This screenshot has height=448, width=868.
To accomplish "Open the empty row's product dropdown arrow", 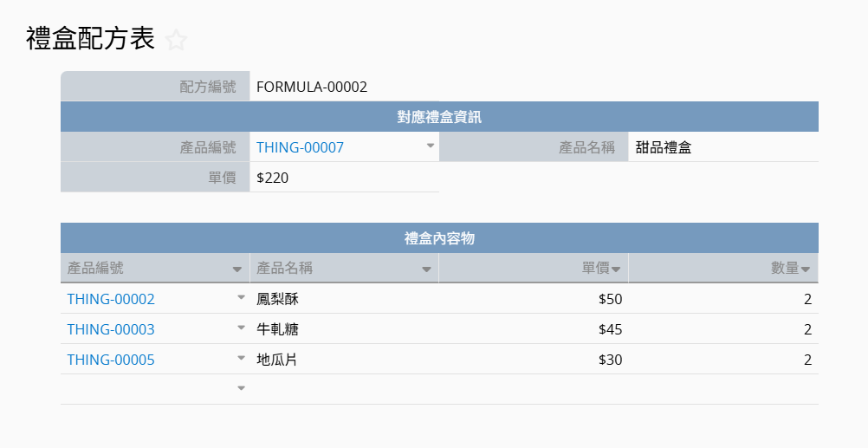I will coord(242,389).
